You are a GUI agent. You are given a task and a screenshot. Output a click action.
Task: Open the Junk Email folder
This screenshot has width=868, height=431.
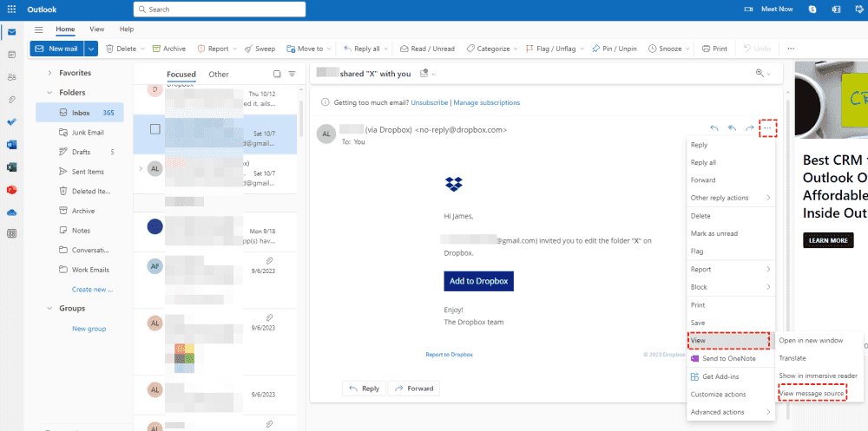point(87,132)
